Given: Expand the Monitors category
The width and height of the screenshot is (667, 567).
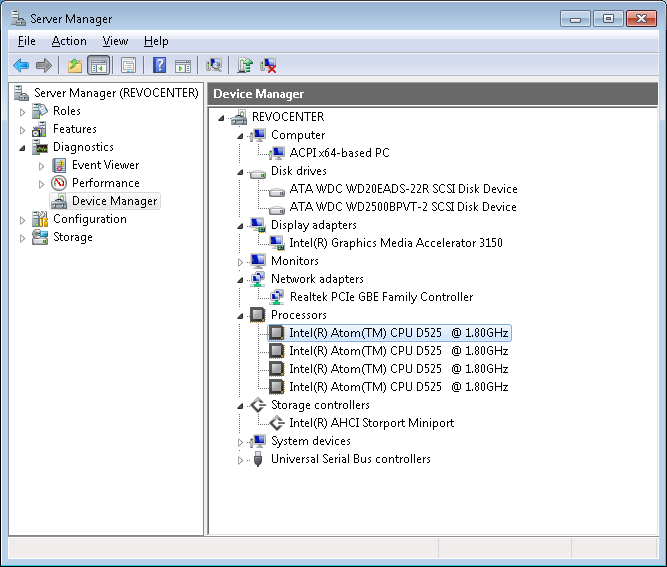Looking at the screenshot, I should click(240, 262).
